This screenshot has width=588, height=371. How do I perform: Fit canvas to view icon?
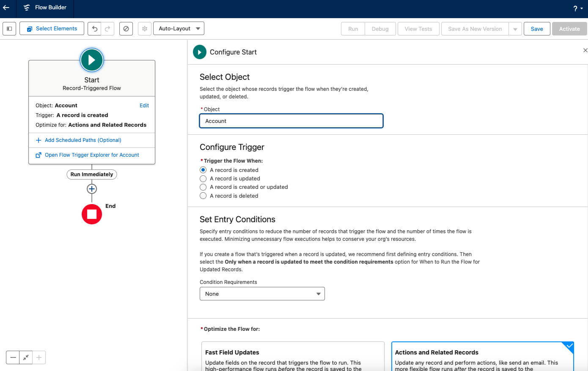point(26,357)
